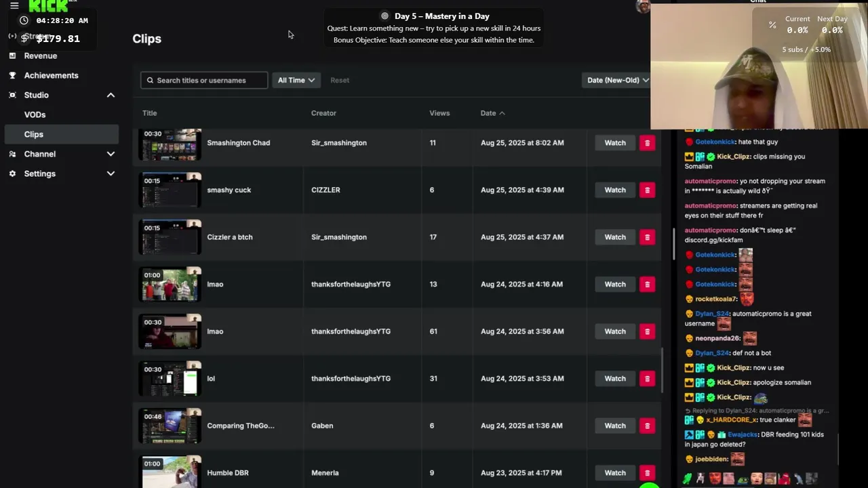Click the Kick logo
Viewport: 868px width, 488px height.
pyautogui.click(x=48, y=6)
